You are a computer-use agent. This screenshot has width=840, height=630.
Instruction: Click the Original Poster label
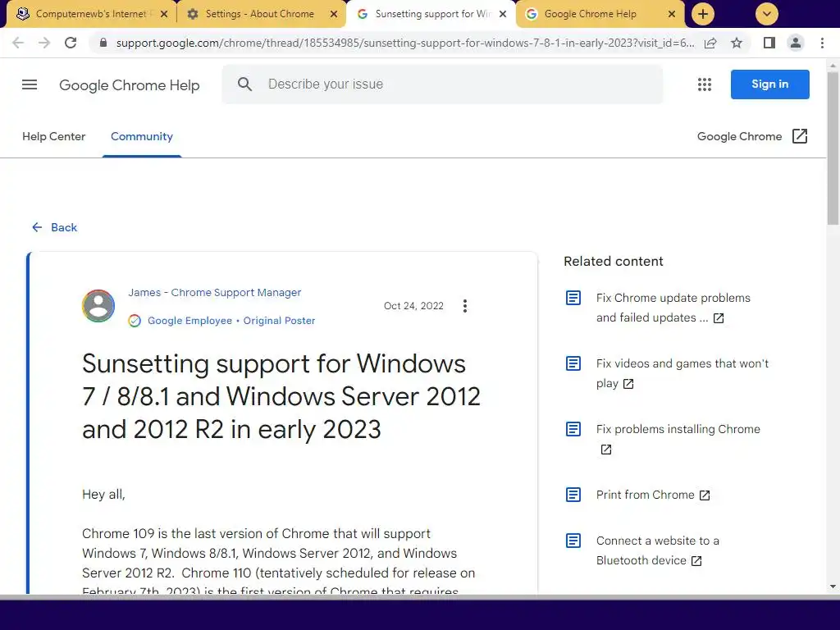pos(279,321)
